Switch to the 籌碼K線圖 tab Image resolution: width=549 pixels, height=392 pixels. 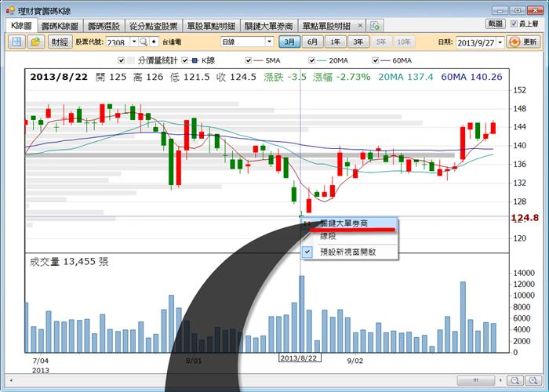60,26
